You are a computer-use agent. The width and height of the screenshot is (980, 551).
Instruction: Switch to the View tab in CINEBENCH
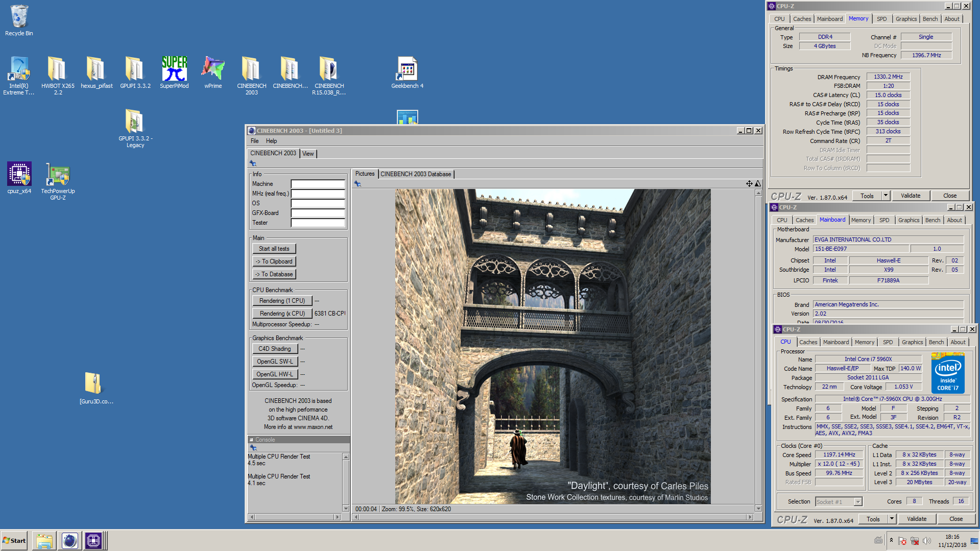pyautogui.click(x=308, y=154)
